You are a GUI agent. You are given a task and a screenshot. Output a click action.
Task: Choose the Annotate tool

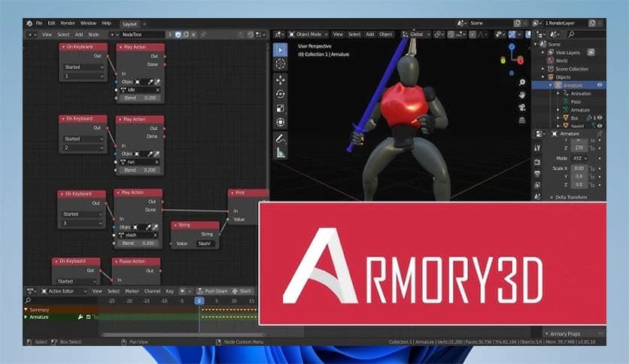[281, 138]
